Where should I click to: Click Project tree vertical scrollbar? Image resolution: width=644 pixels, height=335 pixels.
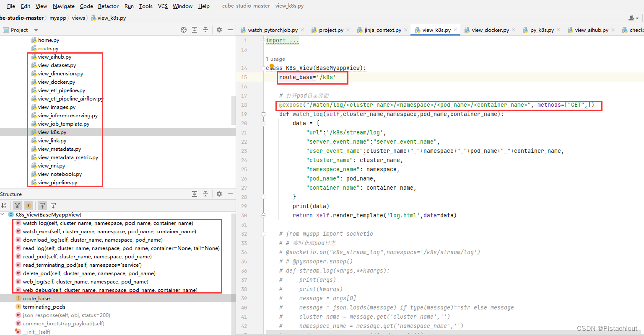234,110
